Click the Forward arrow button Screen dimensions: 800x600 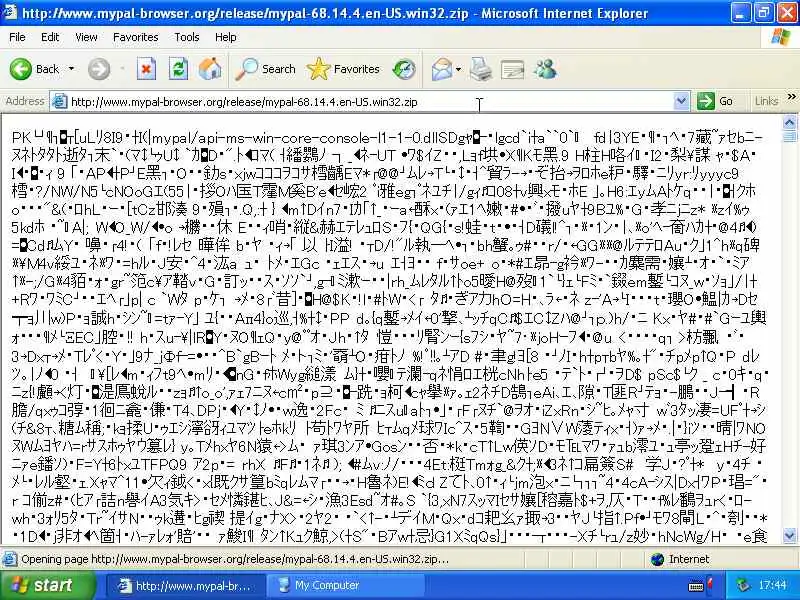[x=98, y=69]
